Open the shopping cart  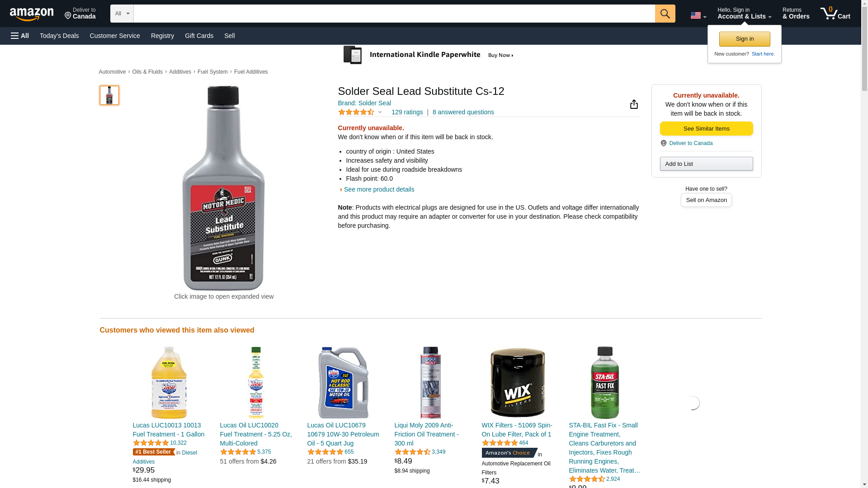click(x=835, y=14)
